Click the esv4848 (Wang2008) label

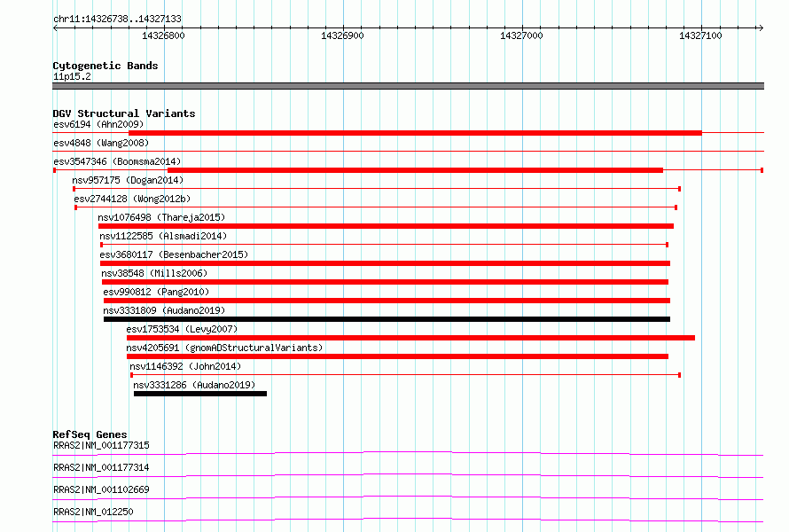tap(101, 143)
